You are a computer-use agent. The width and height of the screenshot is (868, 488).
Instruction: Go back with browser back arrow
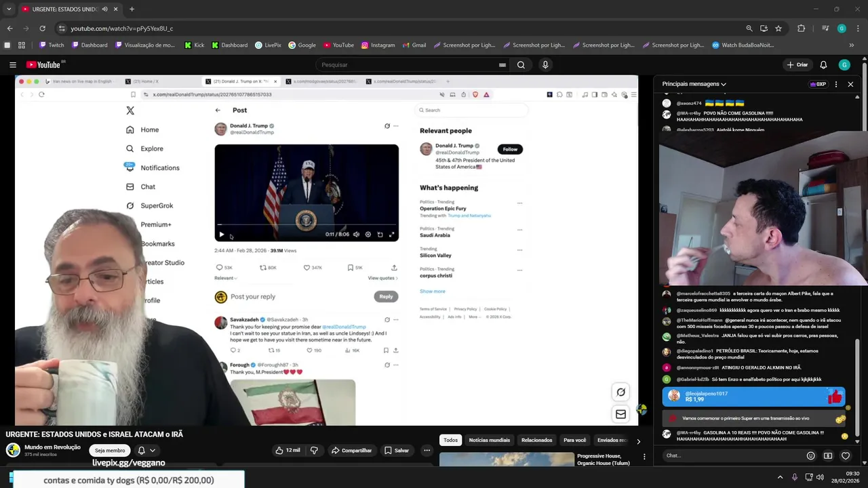click(x=9, y=28)
